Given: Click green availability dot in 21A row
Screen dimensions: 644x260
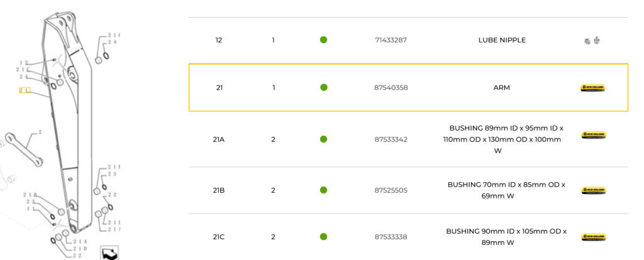Looking at the screenshot, I should tap(323, 139).
